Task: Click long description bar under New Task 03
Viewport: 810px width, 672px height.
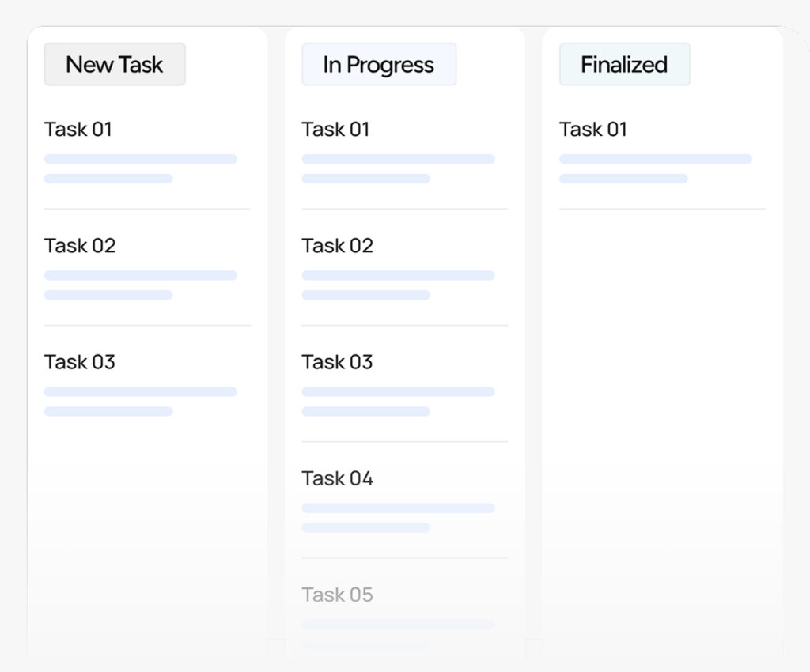Action: pyautogui.click(x=141, y=391)
